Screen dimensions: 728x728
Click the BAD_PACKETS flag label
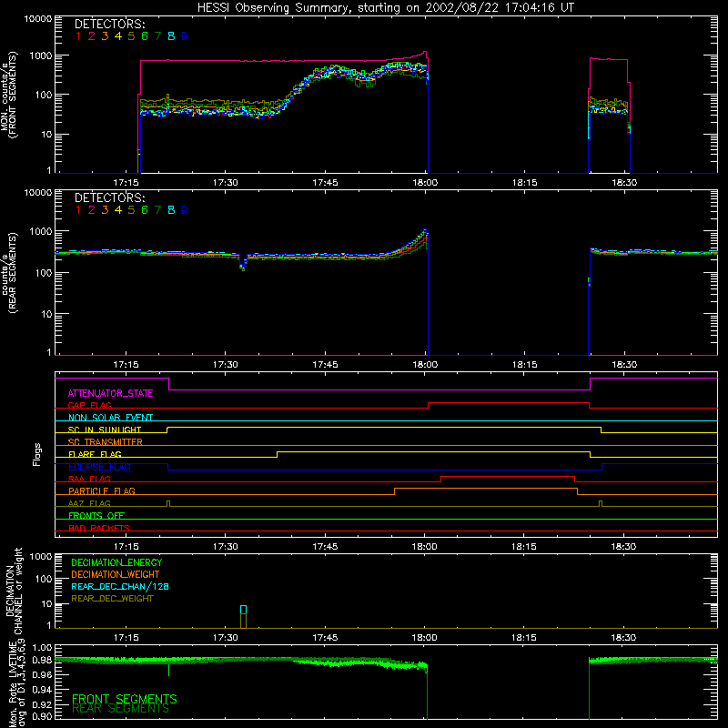point(99,528)
